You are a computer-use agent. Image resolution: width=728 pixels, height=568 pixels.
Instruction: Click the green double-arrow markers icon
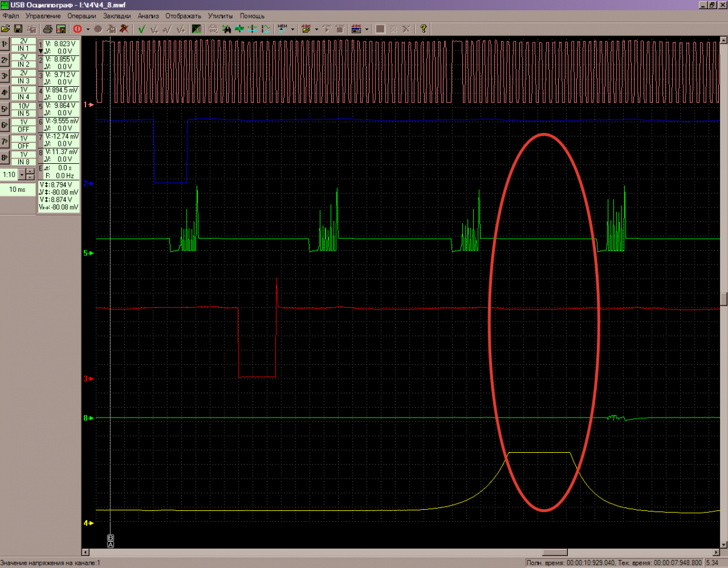click(239, 29)
